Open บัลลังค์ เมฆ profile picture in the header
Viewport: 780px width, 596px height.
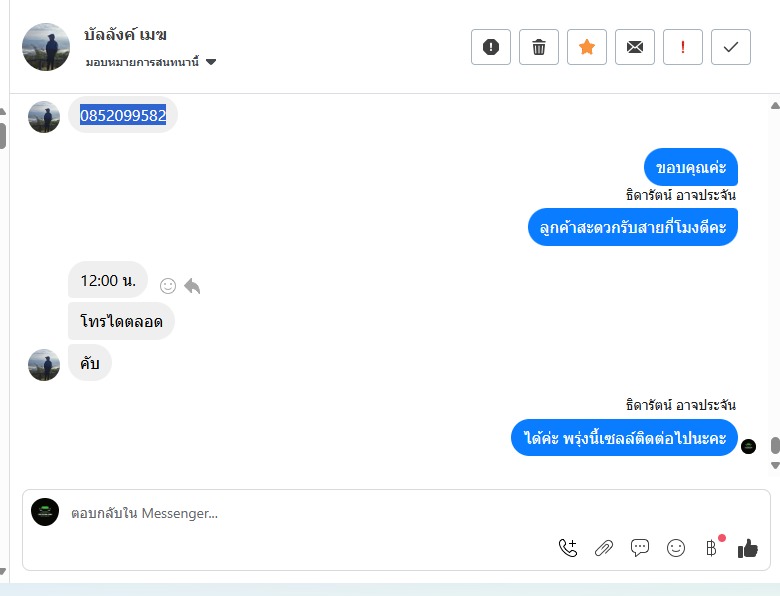point(46,47)
